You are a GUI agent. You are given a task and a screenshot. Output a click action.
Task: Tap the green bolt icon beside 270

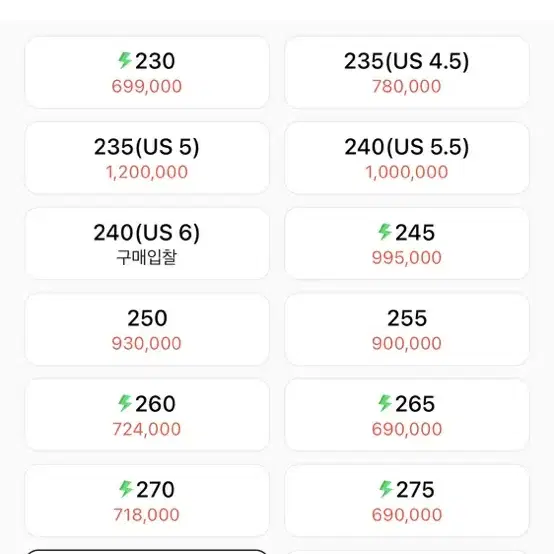pos(126,489)
